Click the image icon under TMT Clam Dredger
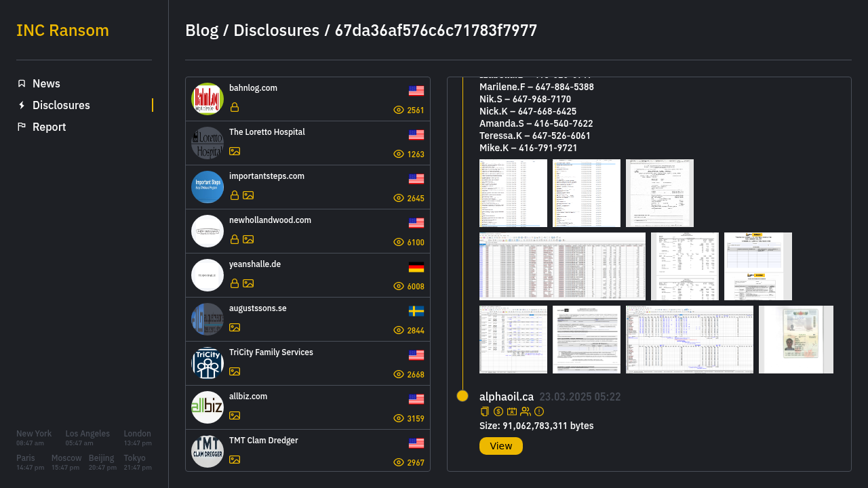 click(x=235, y=460)
